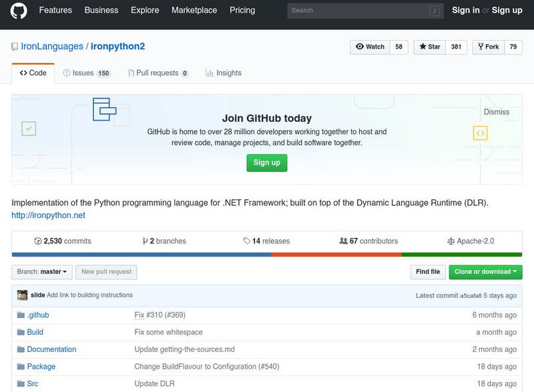Screen dimensions: 534x392
Task: Go to the Insights tab
Action: (224, 73)
